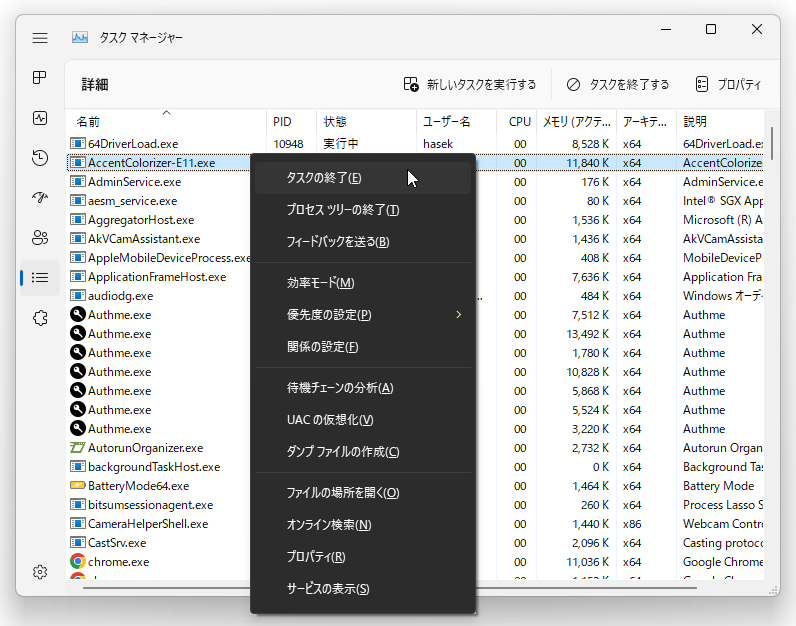Select UAC の仮想化(V) item
796x626 pixels.
pos(363,420)
